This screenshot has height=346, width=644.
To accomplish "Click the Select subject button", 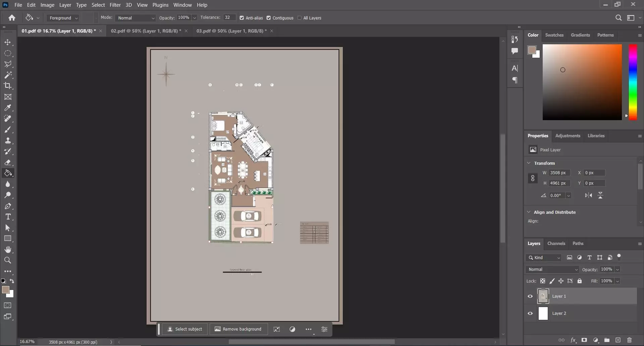I will (185, 329).
